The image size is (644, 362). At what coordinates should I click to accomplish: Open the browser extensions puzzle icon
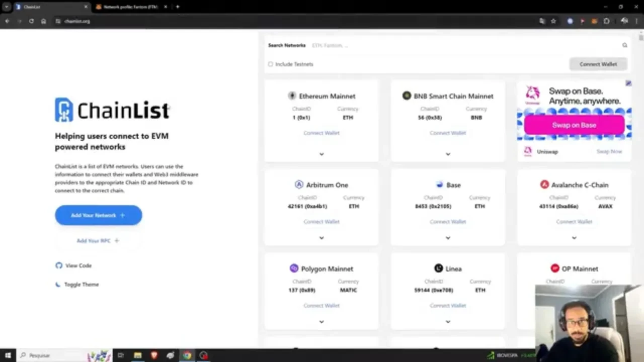pyautogui.click(x=606, y=21)
